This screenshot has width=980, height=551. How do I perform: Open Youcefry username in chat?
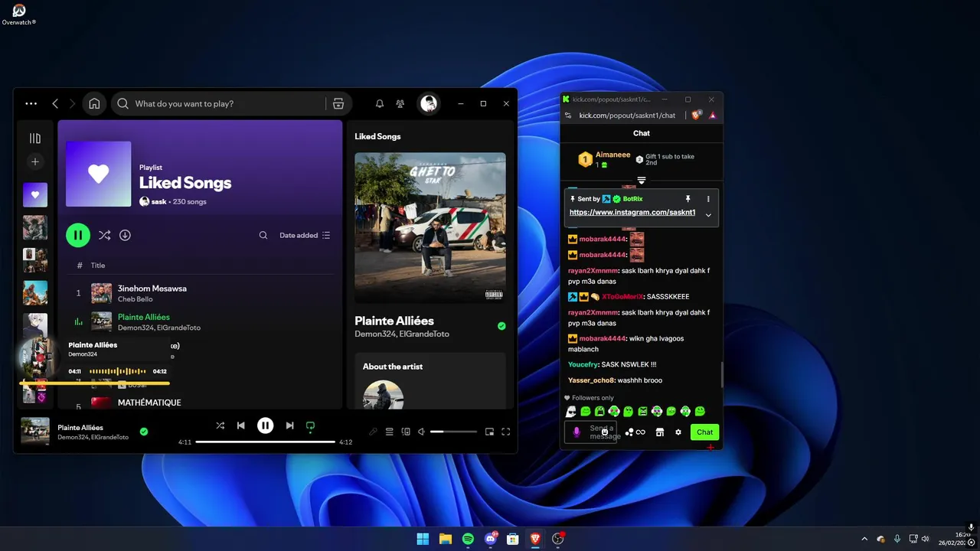point(583,365)
